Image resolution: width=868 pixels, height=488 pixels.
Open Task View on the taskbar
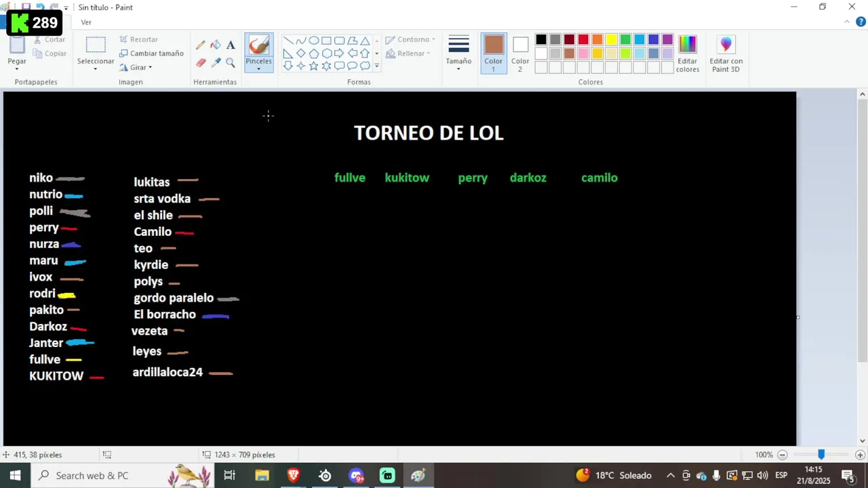point(229,475)
